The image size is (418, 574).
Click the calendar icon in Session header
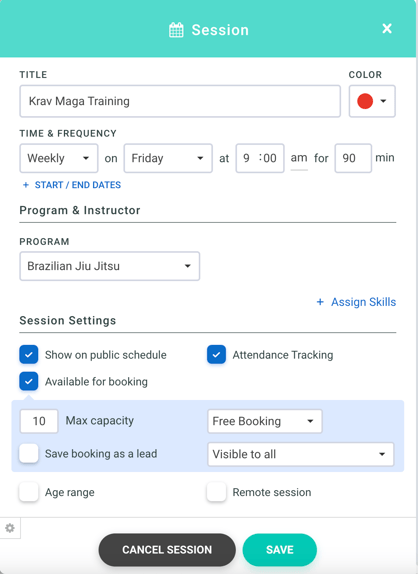[x=176, y=30]
